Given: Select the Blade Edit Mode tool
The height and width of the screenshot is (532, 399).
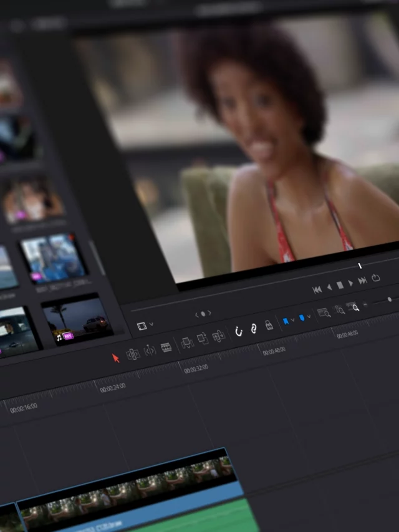Looking at the screenshot, I should (166, 347).
